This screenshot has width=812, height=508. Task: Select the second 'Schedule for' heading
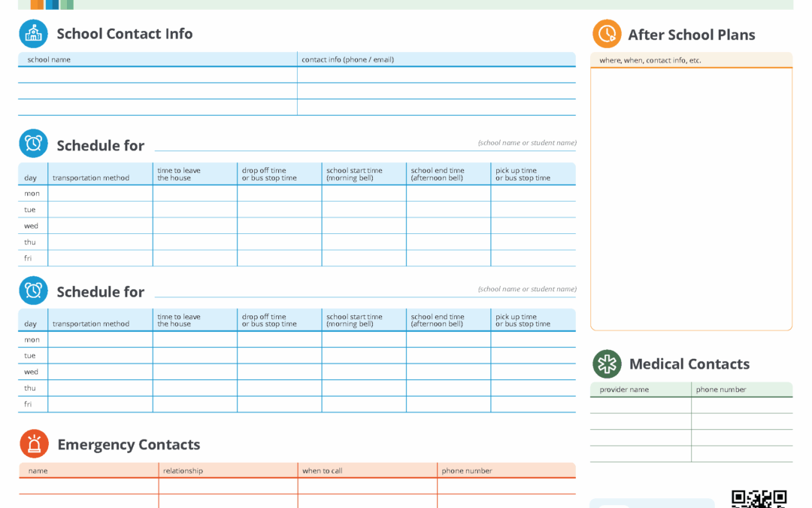tap(101, 292)
